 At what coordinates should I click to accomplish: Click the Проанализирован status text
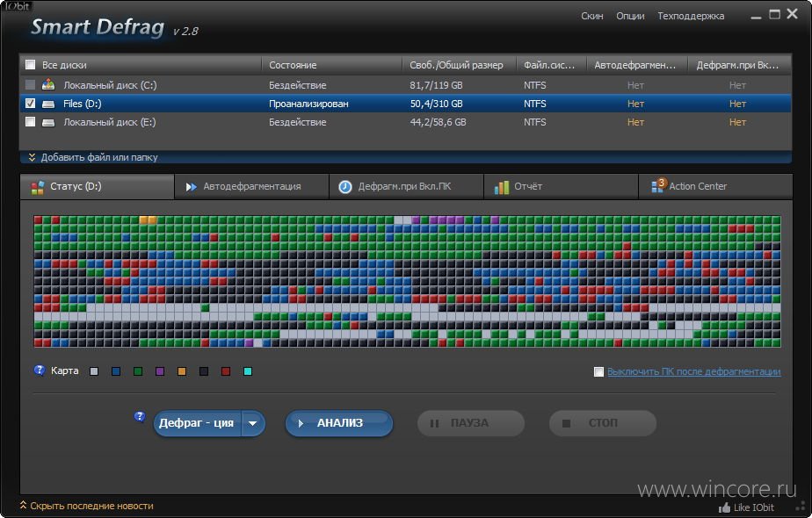[308, 104]
